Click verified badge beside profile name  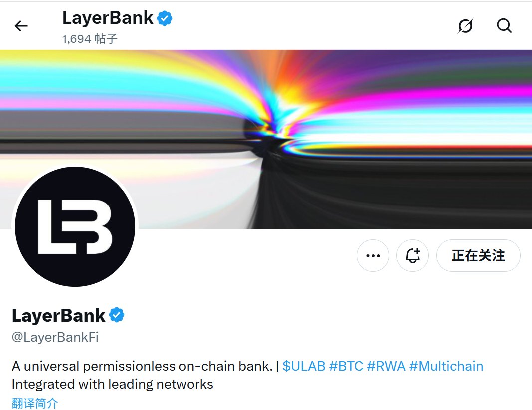coord(117,315)
